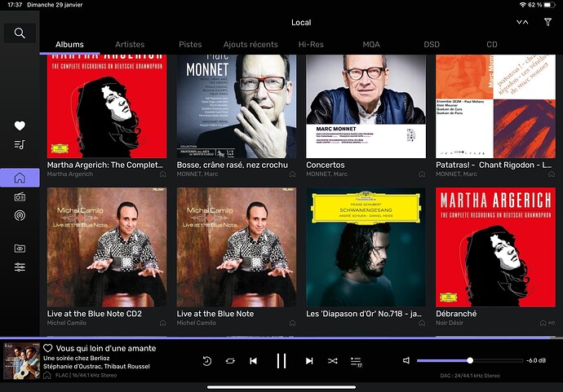Screen dimensions: 563x392
Task: Click 'Une soirée chez Berlioz' album name
Action: click(x=77, y=358)
